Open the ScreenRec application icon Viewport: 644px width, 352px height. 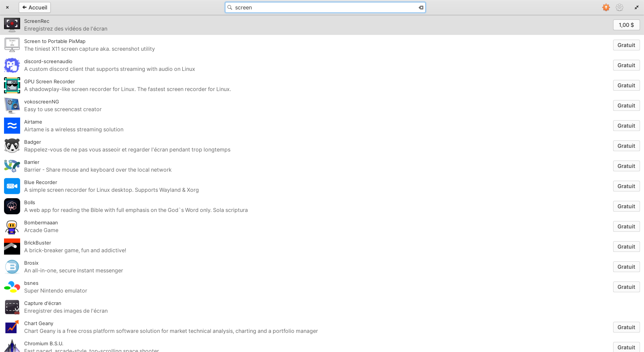pyautogui.click(x=12, y=25)
